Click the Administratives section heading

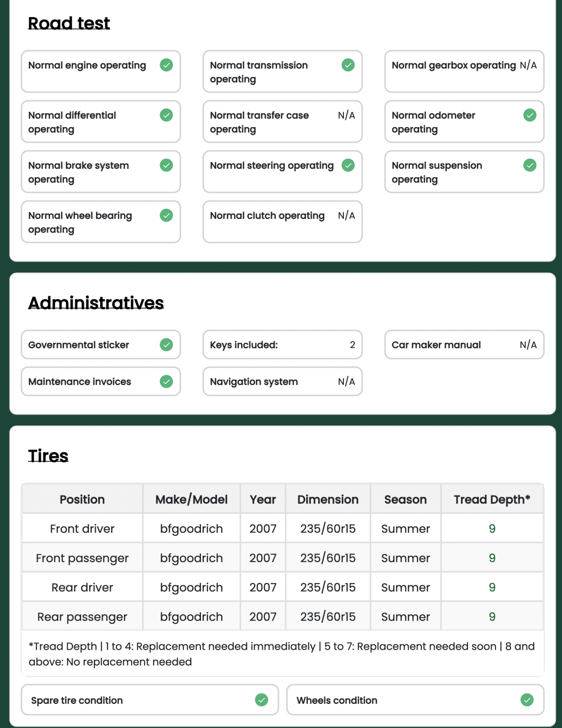[x=96, y=303]
